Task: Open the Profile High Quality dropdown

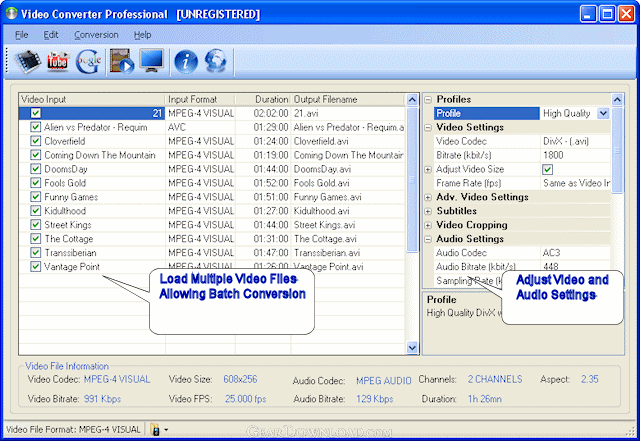Action: tap(603, 114)
